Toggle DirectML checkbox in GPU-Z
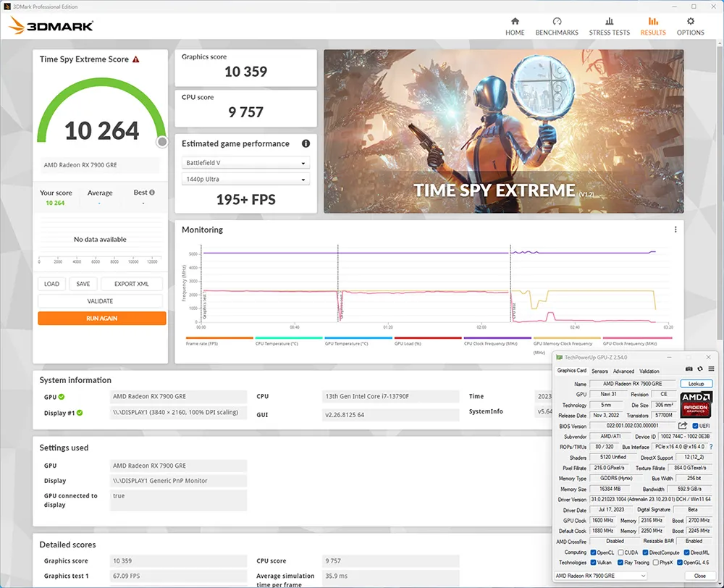 686,553
